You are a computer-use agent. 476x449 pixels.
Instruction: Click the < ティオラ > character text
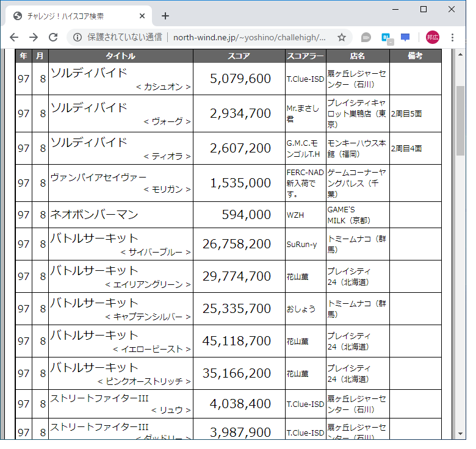(x=167, y=156)
